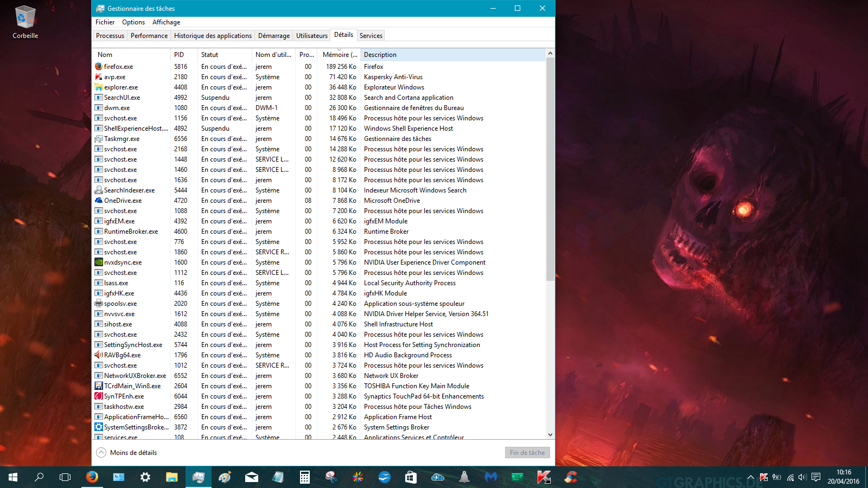This screenshot has width=868, height=488.
Task: Collapse view with Moins de détails
Action: click(127, 453)
